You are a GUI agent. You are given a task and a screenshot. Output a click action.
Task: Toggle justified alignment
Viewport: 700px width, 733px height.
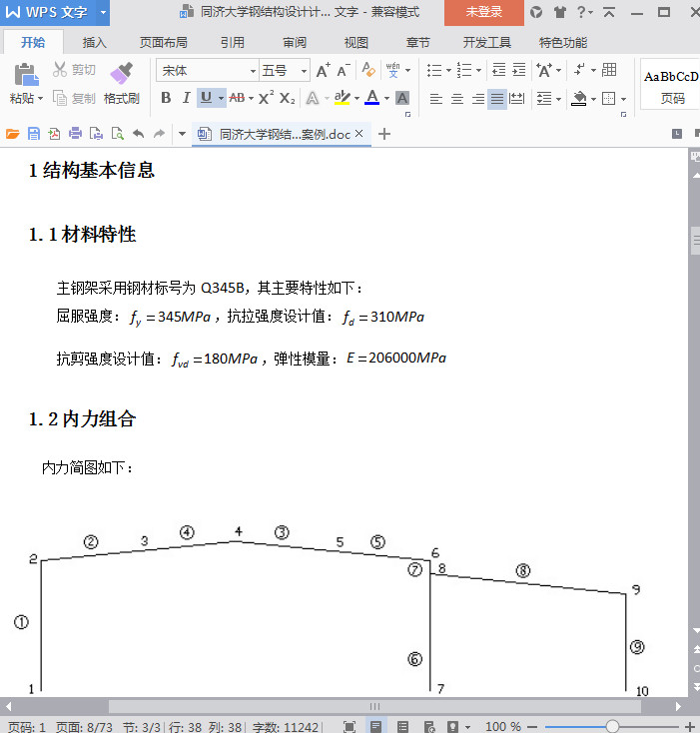[496, 99]
